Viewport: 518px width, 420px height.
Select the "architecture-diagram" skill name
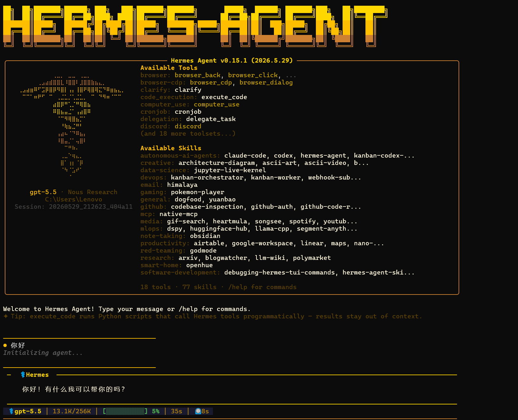(217, 163)
